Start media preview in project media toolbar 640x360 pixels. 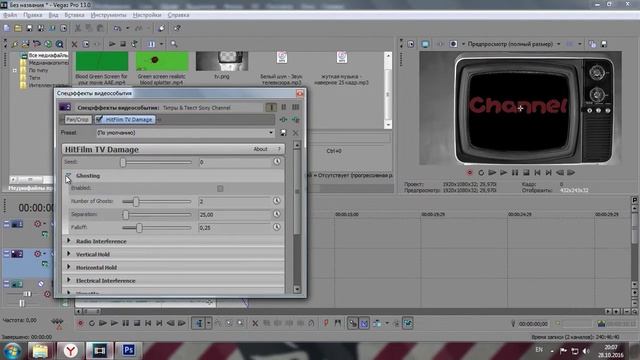[x=112, y=44]
